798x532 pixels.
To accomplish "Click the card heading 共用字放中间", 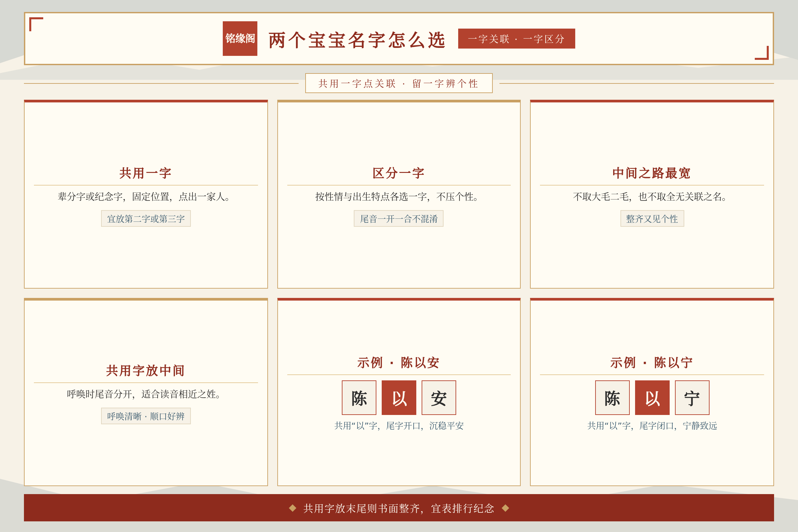I will 146,370.
